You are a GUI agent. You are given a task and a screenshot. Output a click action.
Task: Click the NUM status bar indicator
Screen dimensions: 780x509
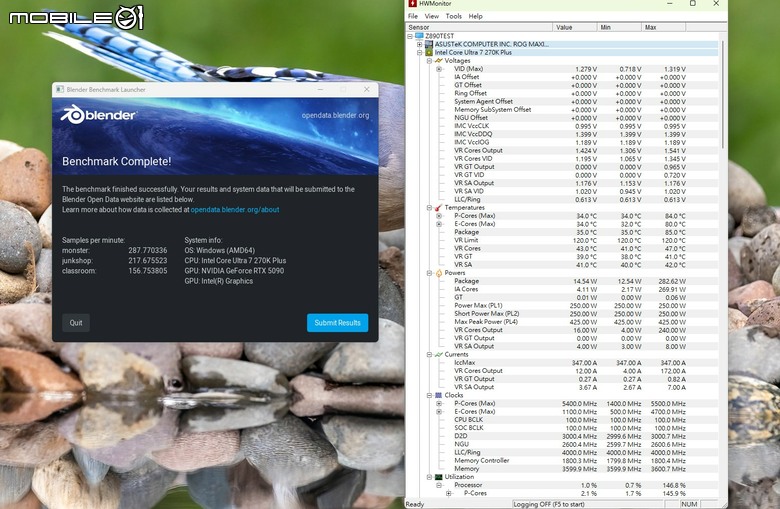689,504
